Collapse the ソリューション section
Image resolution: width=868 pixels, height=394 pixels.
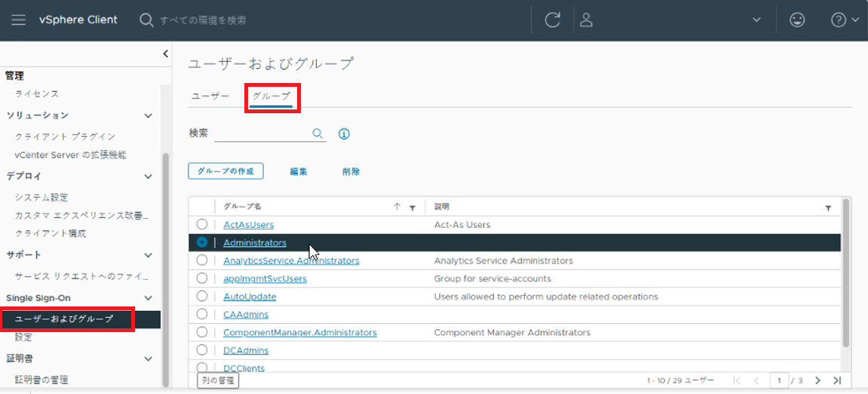[149, 115]
